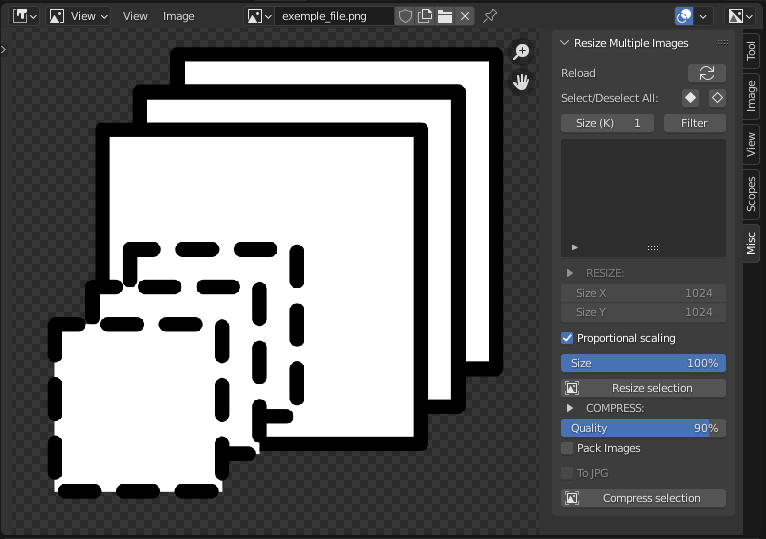
Task: Click the hollow diamond Deselect All icon
Action: (x=717, y=98)
